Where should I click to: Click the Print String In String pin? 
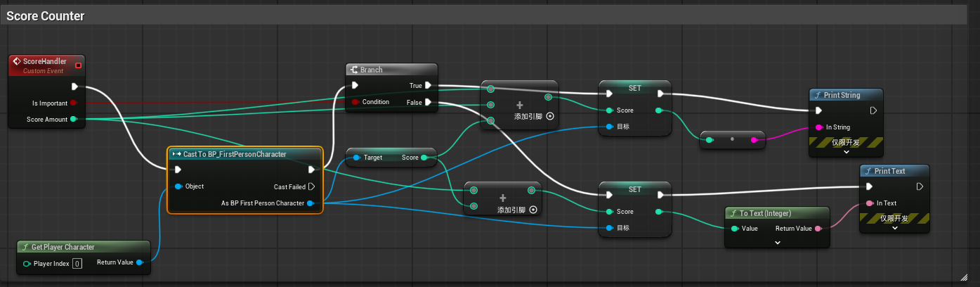[x=818, y=127]
